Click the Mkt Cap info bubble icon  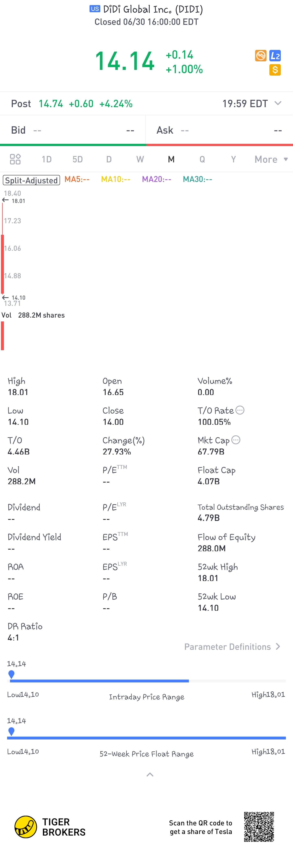[x=236, y=440]
